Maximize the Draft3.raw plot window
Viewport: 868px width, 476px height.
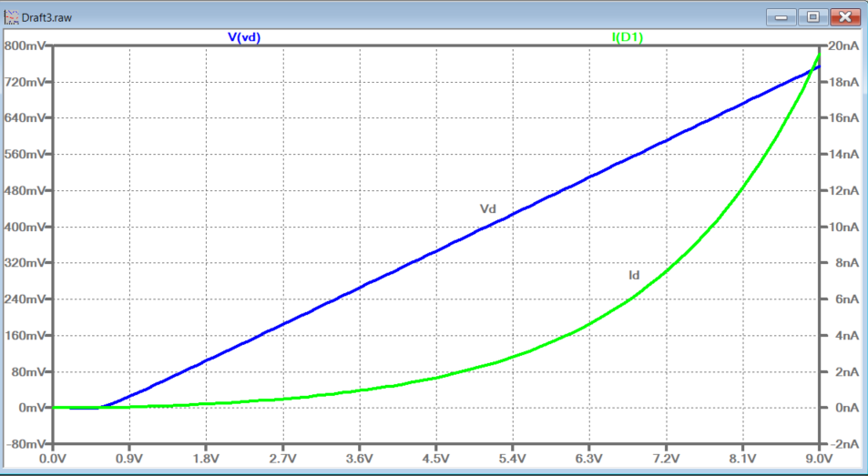coord(812,17)
